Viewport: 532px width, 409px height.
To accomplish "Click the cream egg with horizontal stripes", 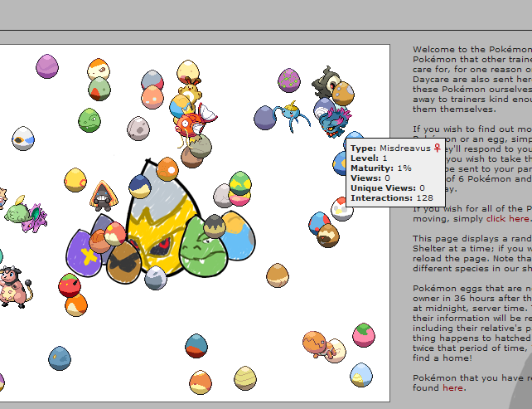I will pyautogui.click(x=245, y=378).
